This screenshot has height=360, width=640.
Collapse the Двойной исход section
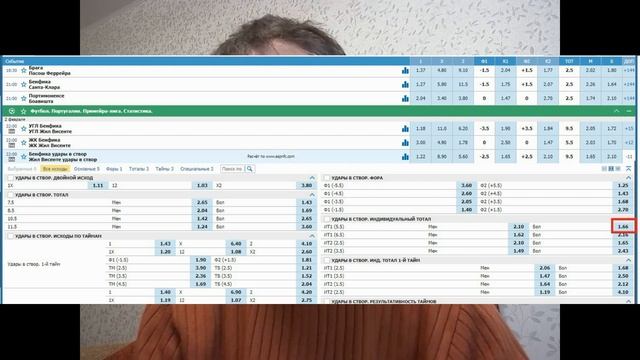pyautogui.click(x=312, y=178)
